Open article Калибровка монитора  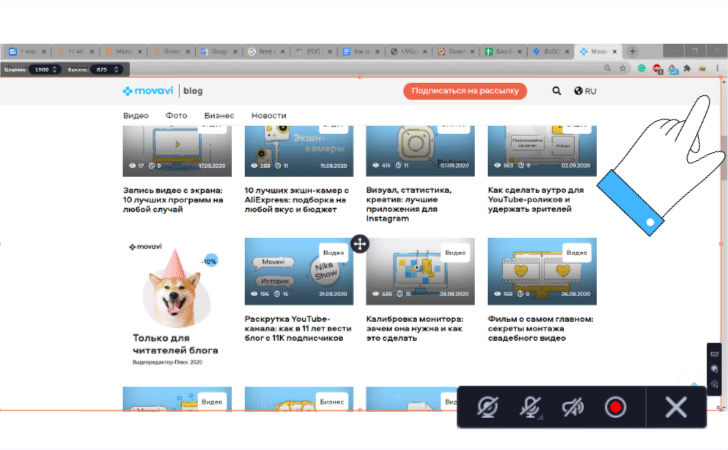click(415, 326)
